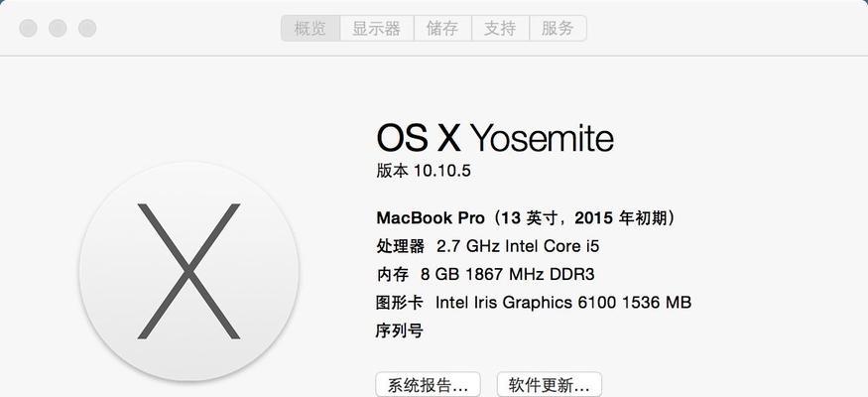The width and height of the screenshot is (868, 397).
Task: Select the 储存 tab
Action: (442, 28)
